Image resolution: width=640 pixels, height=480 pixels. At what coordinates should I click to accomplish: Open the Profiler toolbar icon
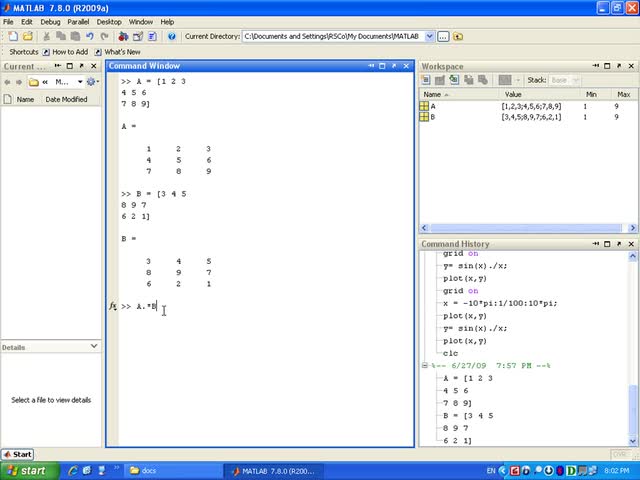click(x=152, y=36)
